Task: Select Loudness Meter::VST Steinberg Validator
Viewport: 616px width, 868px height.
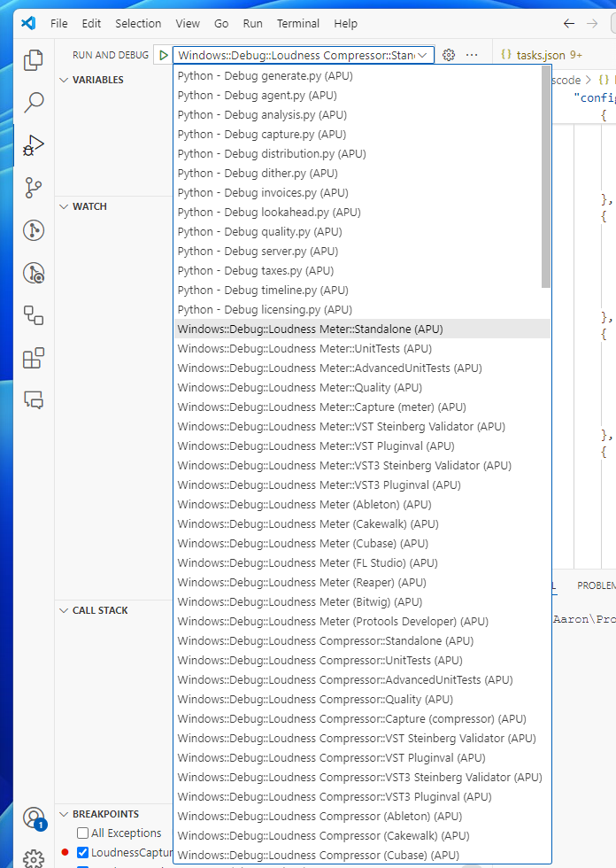Action: [362, 427]
